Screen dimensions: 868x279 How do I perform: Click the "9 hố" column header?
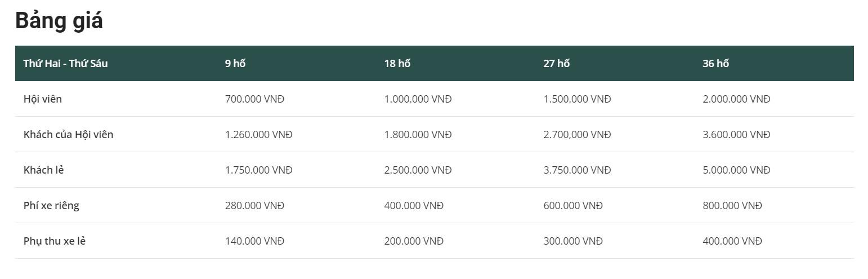pos(235,63)
